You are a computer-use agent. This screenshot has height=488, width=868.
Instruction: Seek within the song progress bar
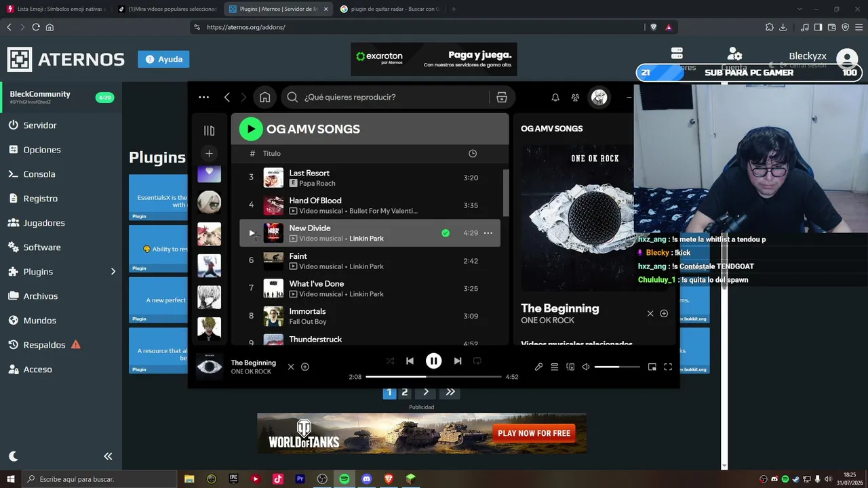[x=433, y=377]
